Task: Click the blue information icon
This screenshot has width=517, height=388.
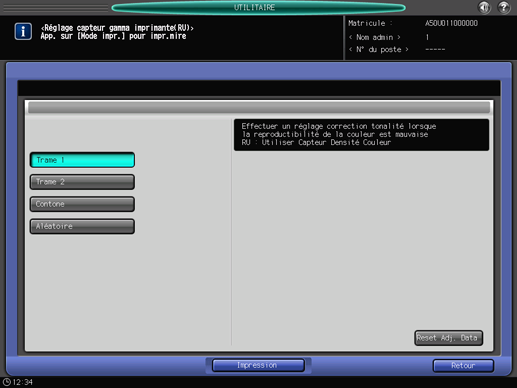Action: (23, 32)
